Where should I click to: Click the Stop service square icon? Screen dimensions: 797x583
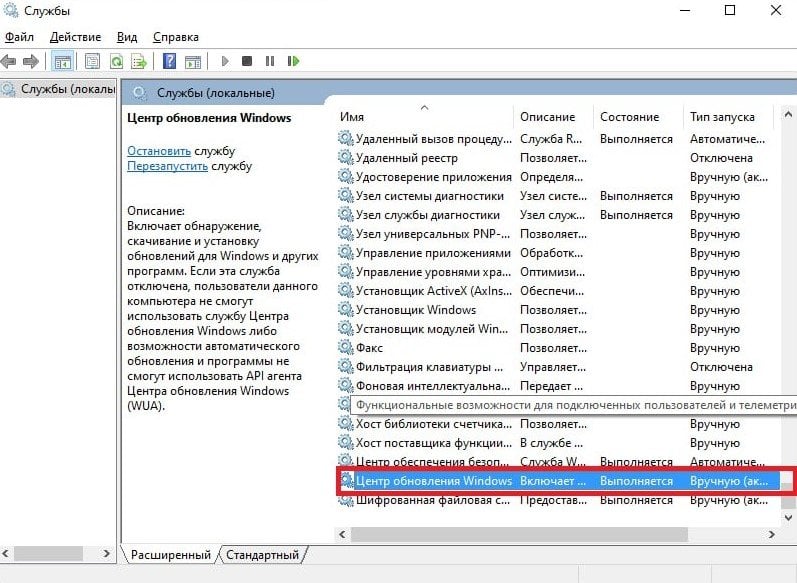[247, 62]
